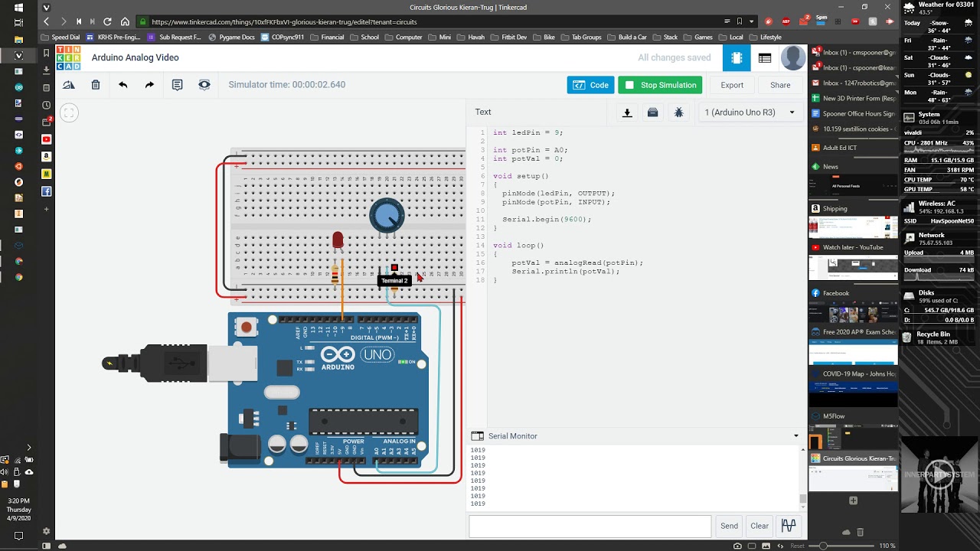The height and width of the screenshot is (551, 980).
Task: Open the debugger bug icon
Action: click(678, 112)
